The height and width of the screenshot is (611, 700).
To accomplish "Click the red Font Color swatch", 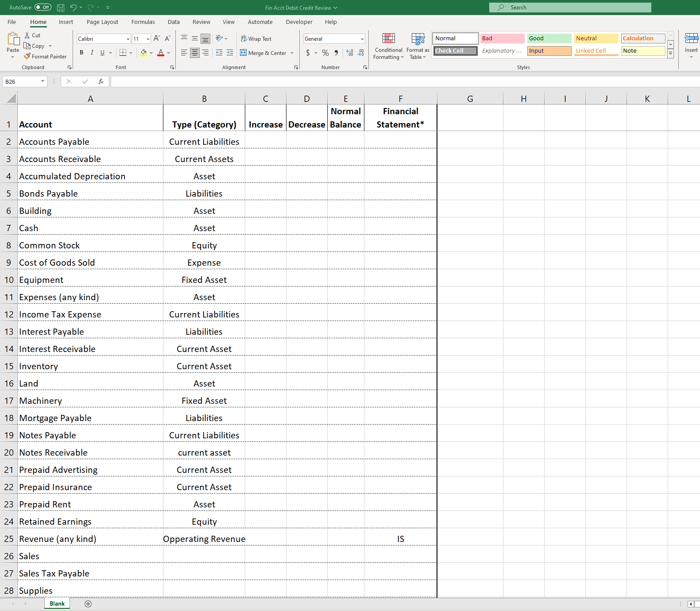I will pos(161,53).
